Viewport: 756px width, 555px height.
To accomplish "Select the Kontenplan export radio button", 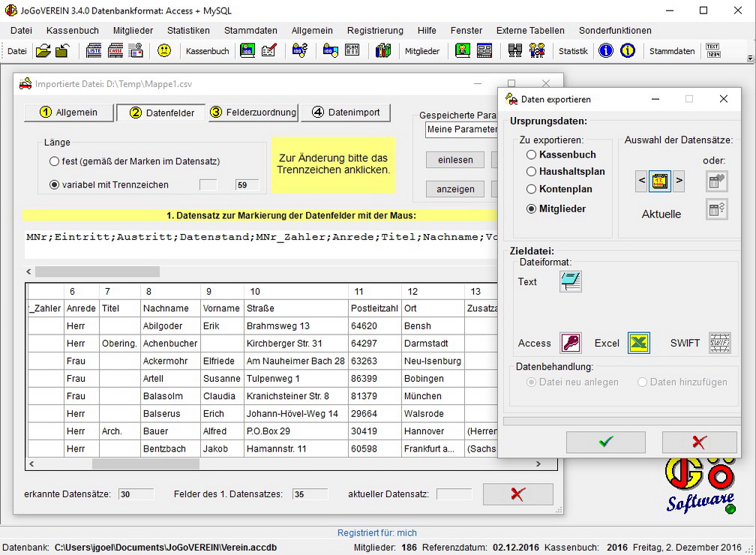I will click(531, 189).
